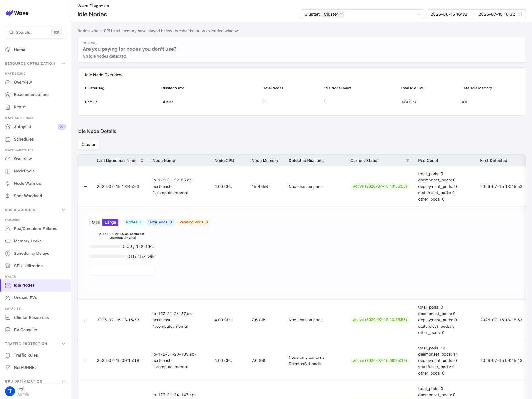Open the CPU Utilization chip icon
Viewport: 532px width, 399px height.
coord(8,266)
